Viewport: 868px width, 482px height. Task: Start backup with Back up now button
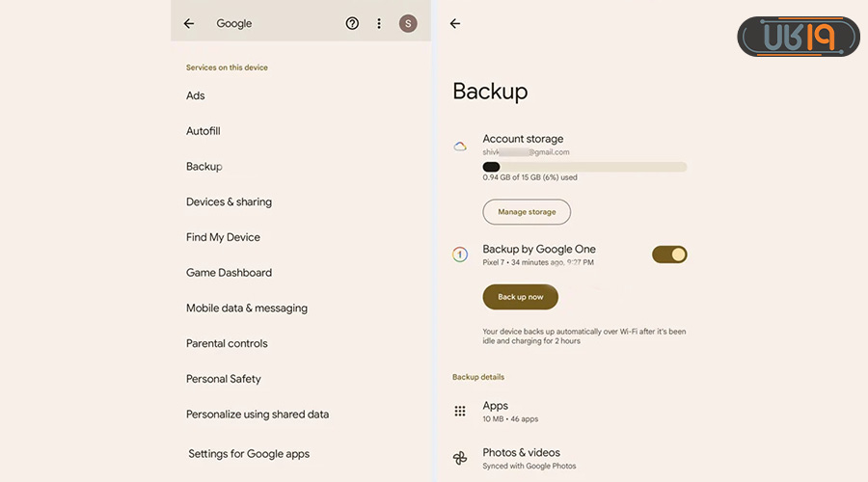click(520, 297)
